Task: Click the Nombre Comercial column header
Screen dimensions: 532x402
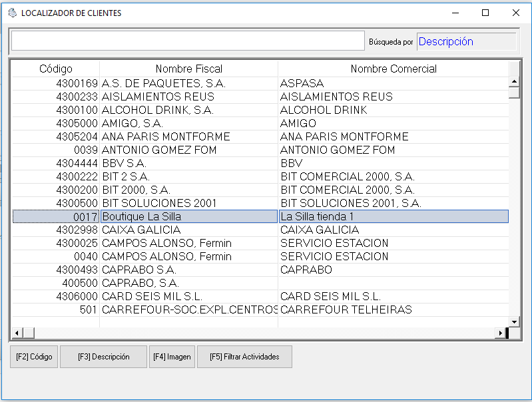Action: click(394, 69)
